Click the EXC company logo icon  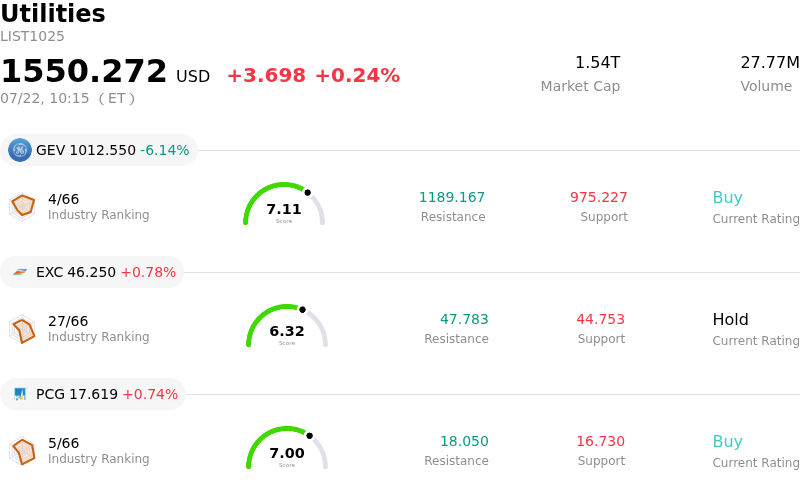click(x=20, y=272)
